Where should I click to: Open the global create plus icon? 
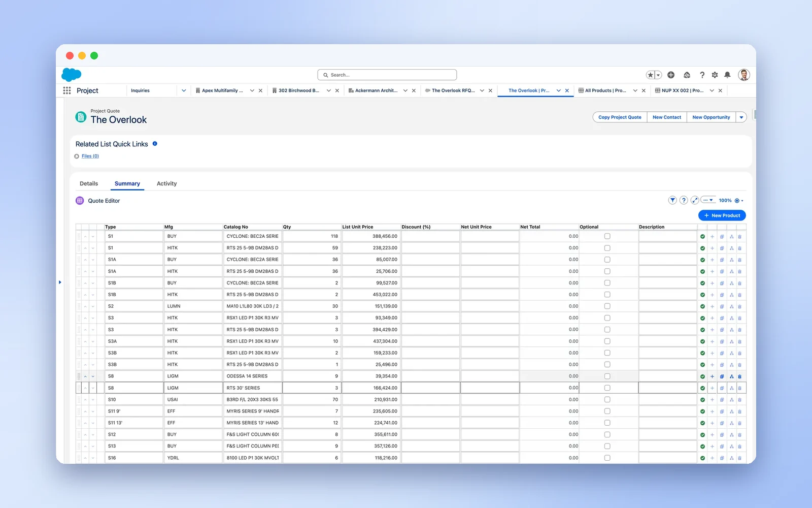coord(671,75)
